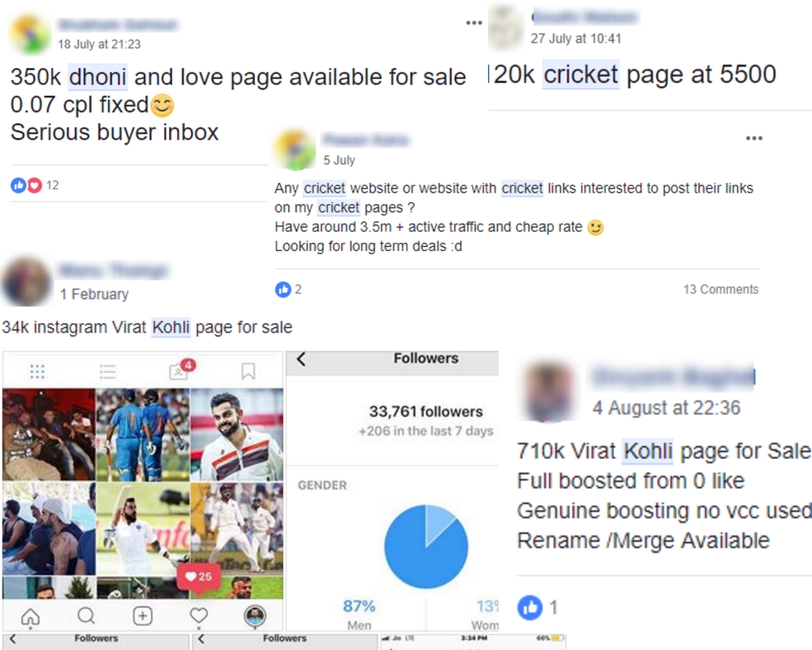Open the 13 Comments link
Screen dimensions: 812x650
point(721,289)
